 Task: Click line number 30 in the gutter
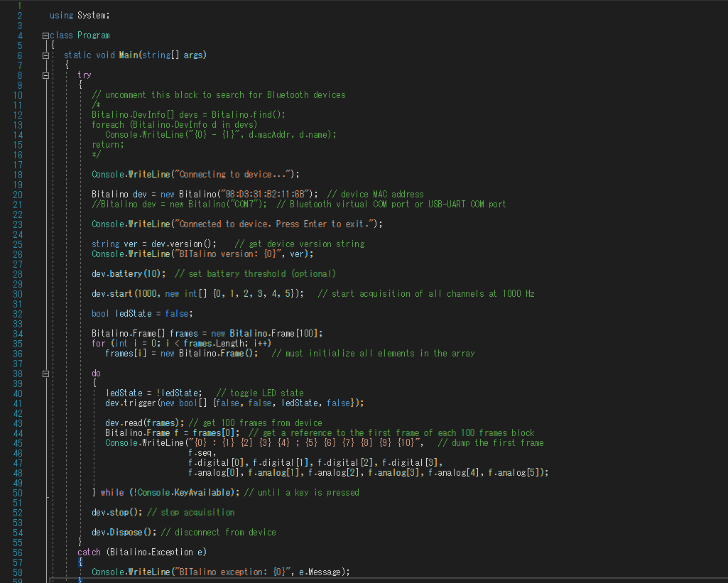(x=18, y=294)
